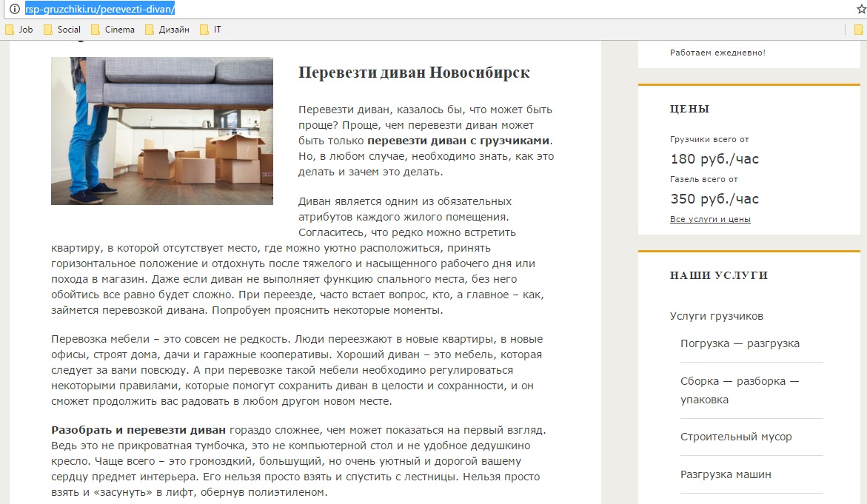Click bold text 'Разобрать и перевезти диван'

(138, 430)
